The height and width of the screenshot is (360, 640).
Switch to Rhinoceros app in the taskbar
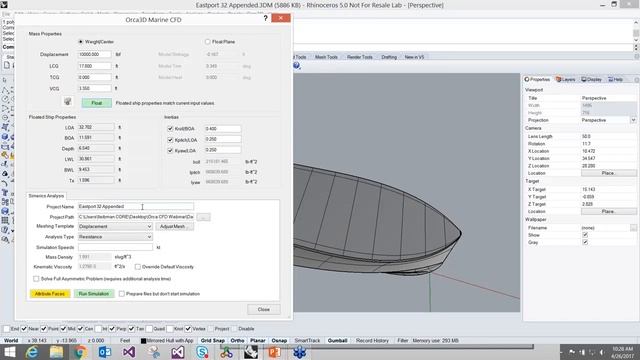click(x=251, y=352)
